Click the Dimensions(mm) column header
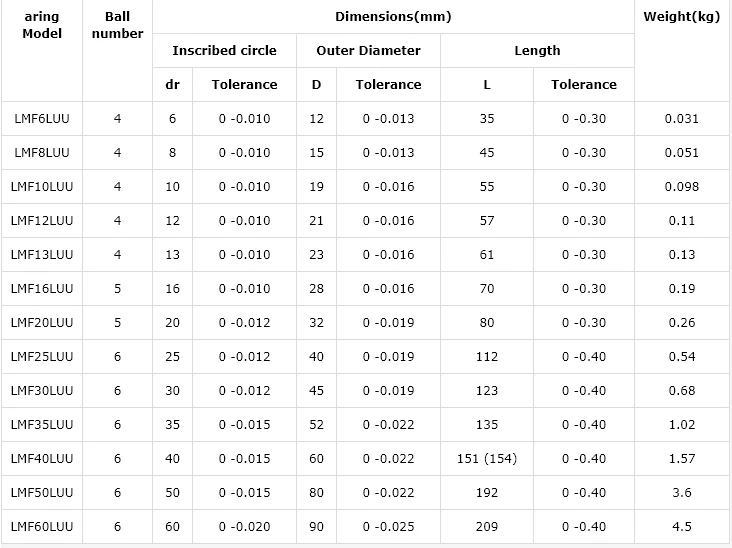Screen dimensions: 732x548 pyautogui.click(x=393, y=17)
